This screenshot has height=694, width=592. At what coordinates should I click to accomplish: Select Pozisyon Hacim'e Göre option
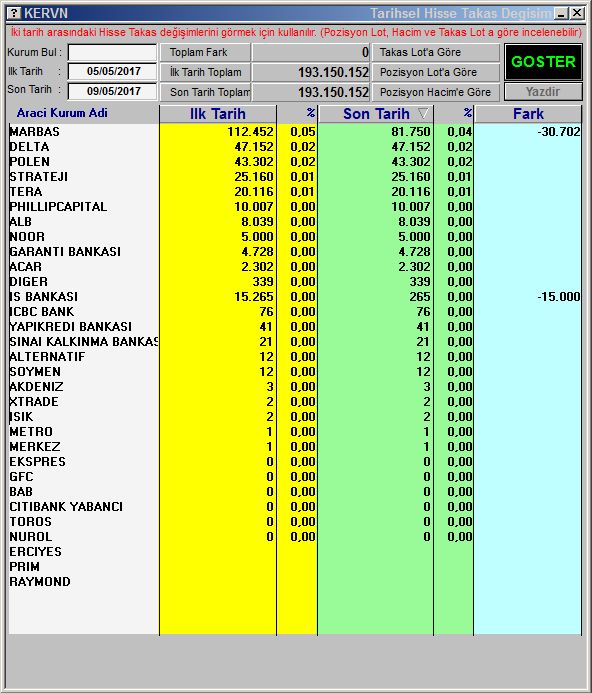[x=436, y=92]
